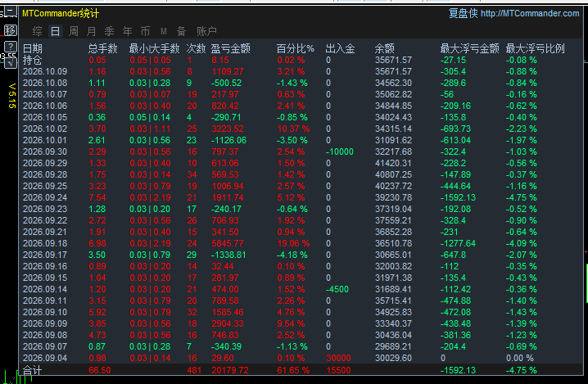Click the 百分比% column header
This screenshot has width=588, height=384.
(296, 48)
